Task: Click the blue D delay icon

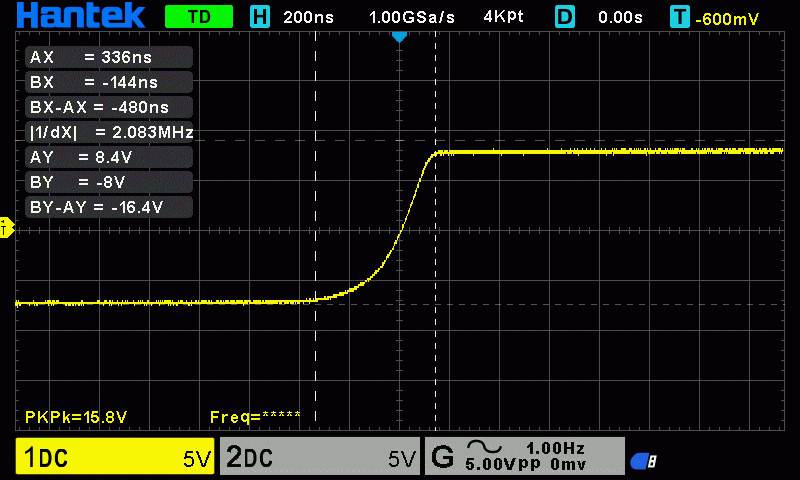Action: 565,16
